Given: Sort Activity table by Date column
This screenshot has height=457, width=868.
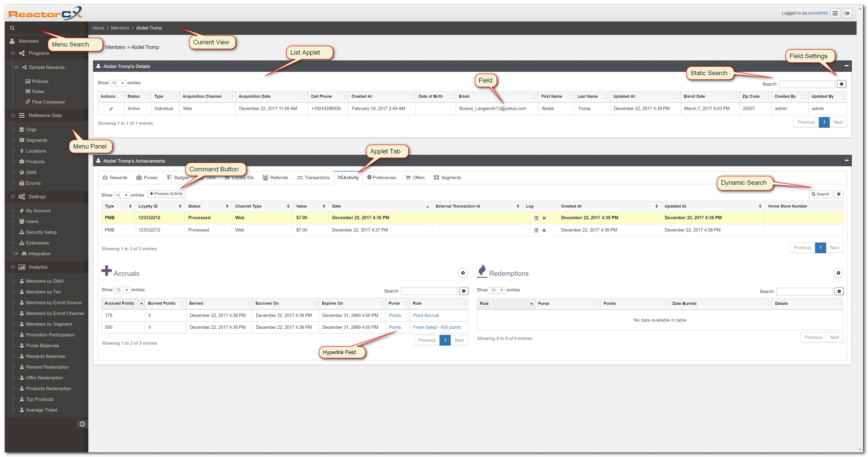Looking at the screenshot, I should [x=380, y=206].
